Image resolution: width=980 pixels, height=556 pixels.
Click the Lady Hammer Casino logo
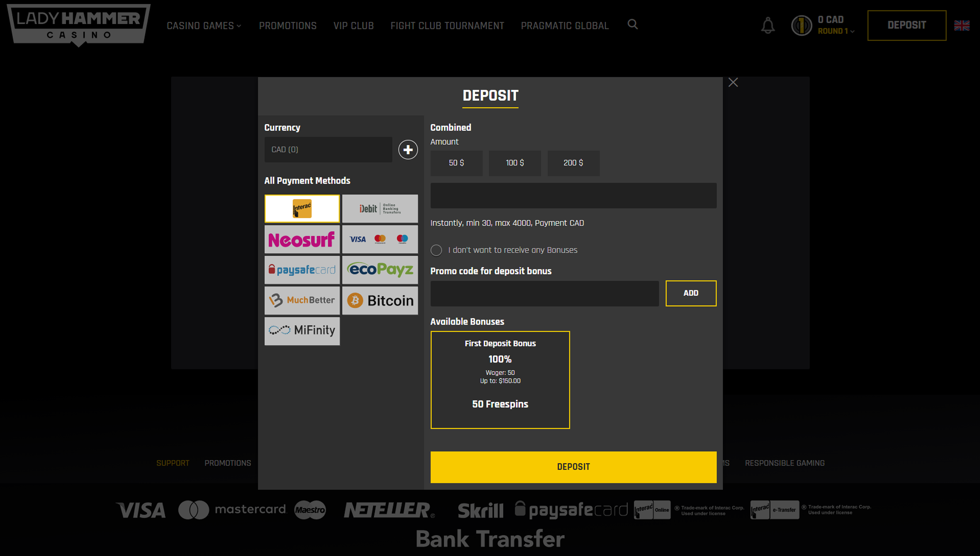(x=79, y=25)
